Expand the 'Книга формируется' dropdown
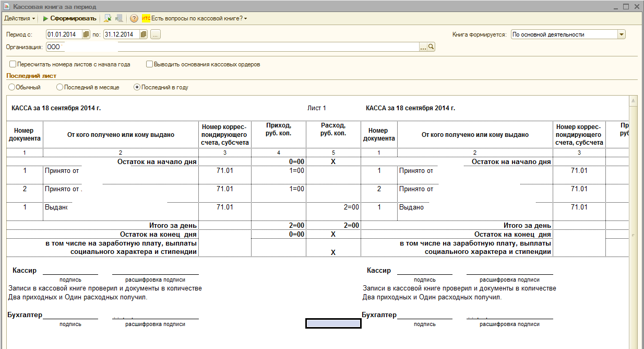This screenshot has height=349, width=644. pos(621,34)
